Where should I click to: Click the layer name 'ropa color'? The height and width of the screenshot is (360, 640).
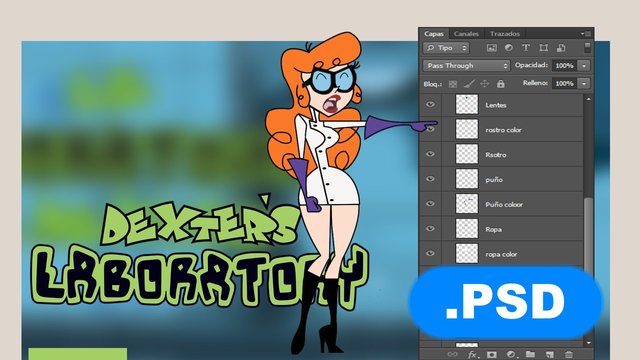pos(501,255)
